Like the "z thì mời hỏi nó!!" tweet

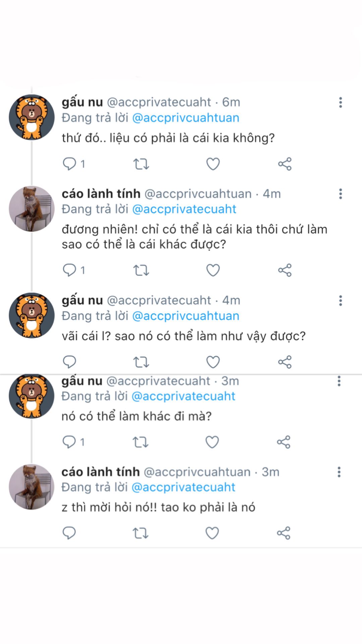pos(212,533)
